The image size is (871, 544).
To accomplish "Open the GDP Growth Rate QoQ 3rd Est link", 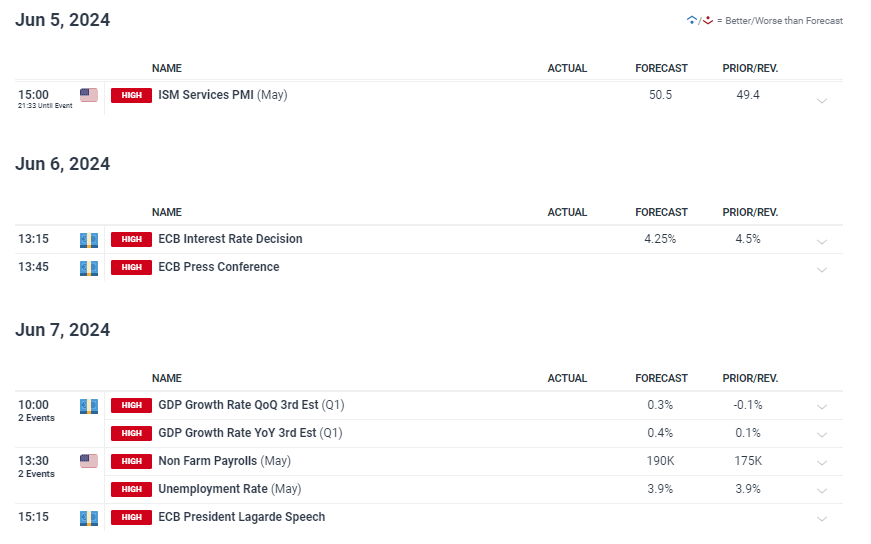I will click(x=238, y=405).
